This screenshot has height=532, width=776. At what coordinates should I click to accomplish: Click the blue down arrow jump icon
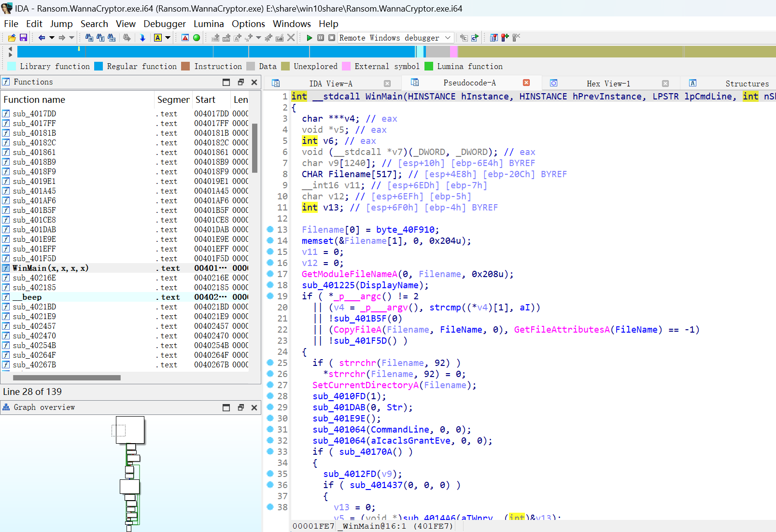click(x=142, y=38)
